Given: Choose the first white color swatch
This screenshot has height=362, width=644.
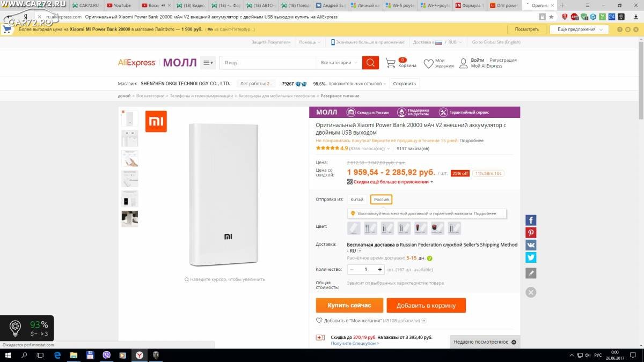Looking at the screenshot, I should [x=354, y=228].
